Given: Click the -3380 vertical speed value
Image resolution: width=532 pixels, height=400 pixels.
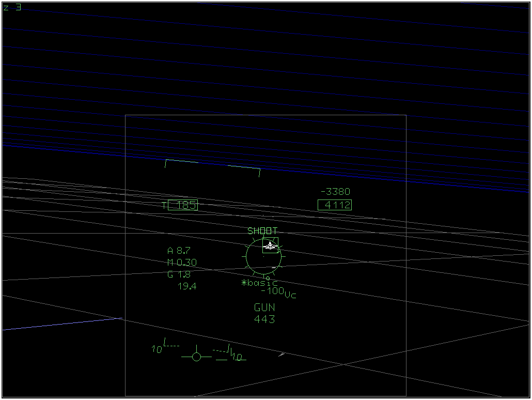Looking at the screenshot, I should (335, 192).
